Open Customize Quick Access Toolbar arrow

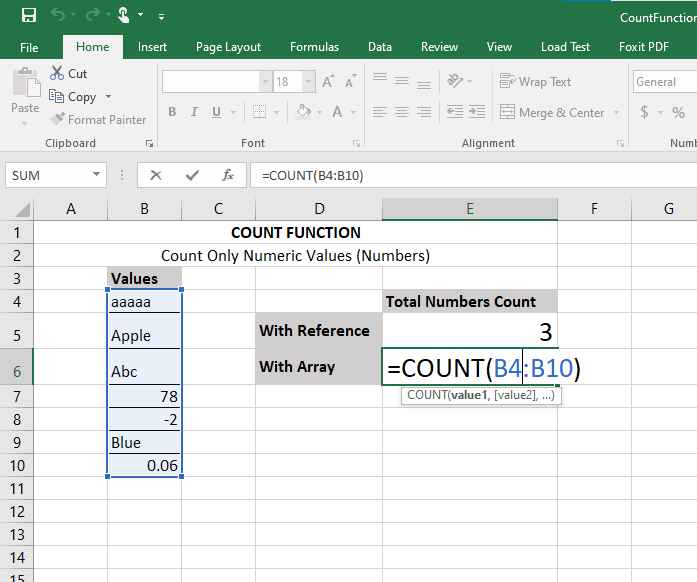click(x=161, y=17)
